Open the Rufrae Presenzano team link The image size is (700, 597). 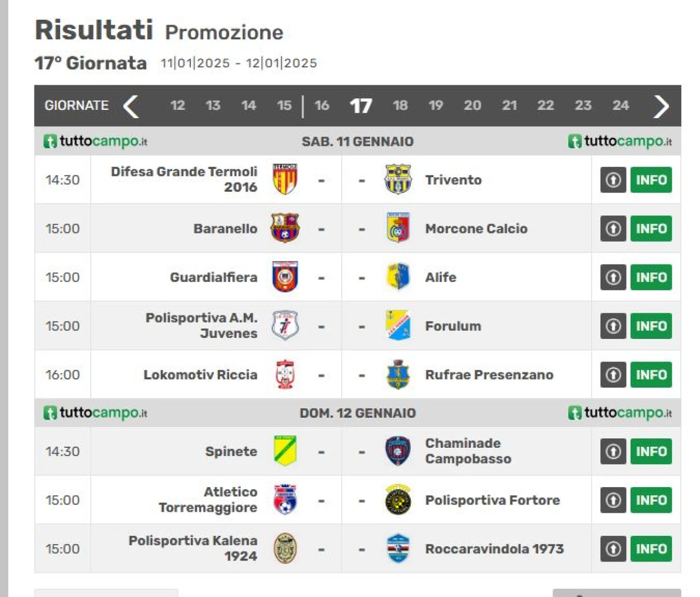[x=489, y=374]
